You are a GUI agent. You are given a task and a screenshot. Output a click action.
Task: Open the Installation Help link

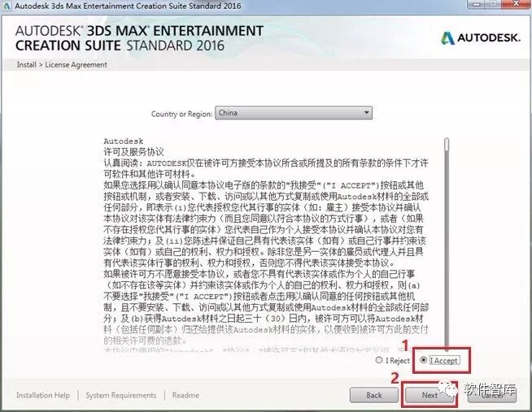(43, 395)
